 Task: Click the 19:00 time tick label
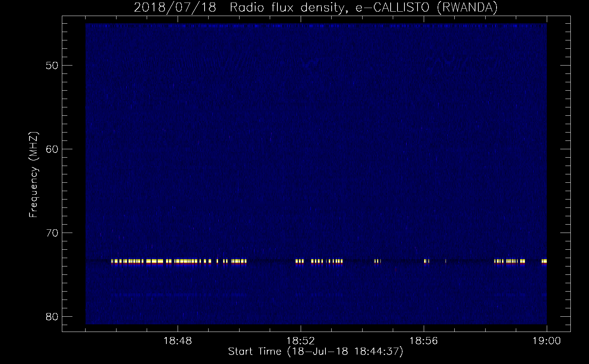coord(547,341)
